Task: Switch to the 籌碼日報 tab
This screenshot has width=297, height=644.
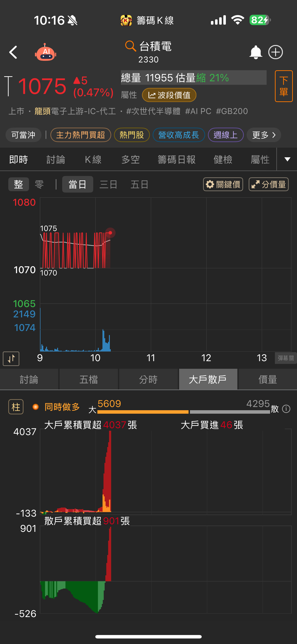Action: pos(177,159)
